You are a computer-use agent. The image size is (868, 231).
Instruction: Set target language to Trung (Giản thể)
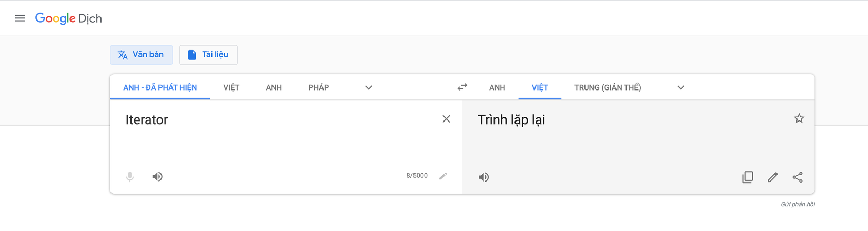click(607, 87)
